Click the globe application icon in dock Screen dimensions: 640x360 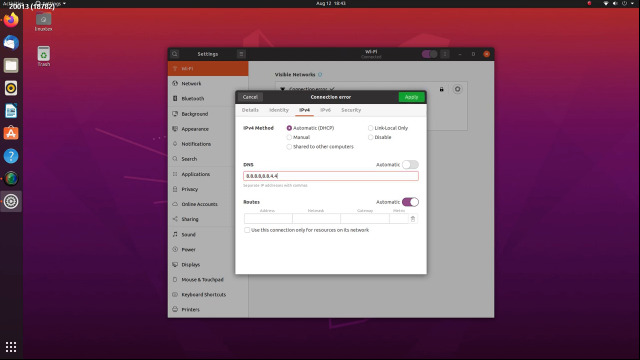tap(11, 178)
